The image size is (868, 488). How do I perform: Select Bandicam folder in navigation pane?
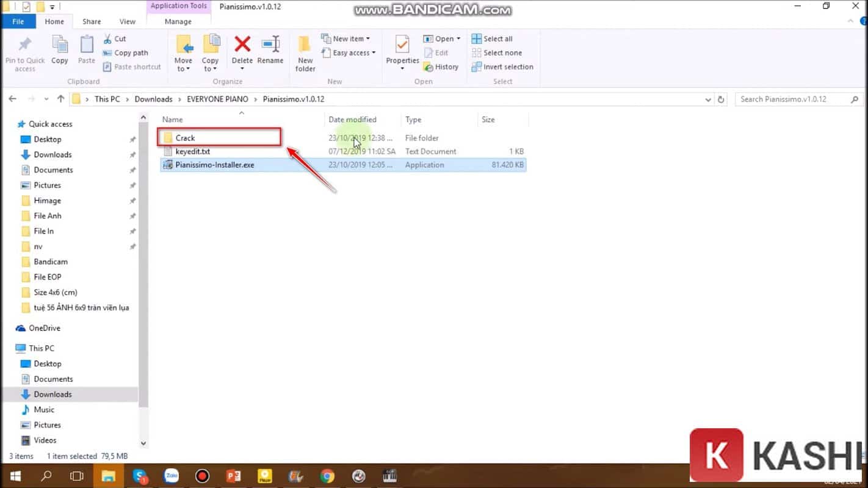coord(51,262)
